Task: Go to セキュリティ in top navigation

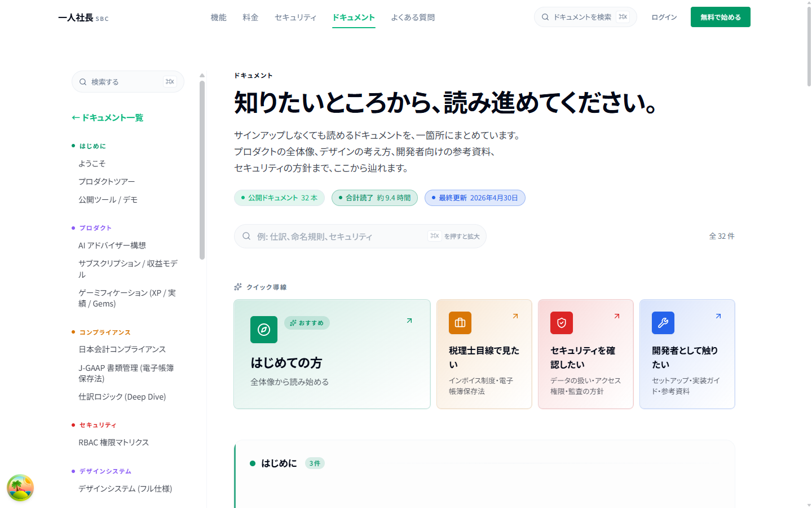Action: click(295, 17)
